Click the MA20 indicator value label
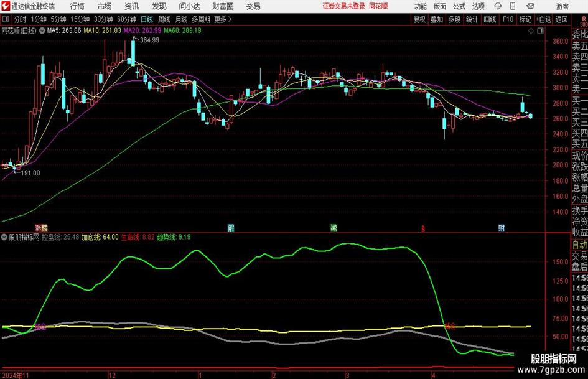Screen dimensions: 588x379 click(142, 30)
